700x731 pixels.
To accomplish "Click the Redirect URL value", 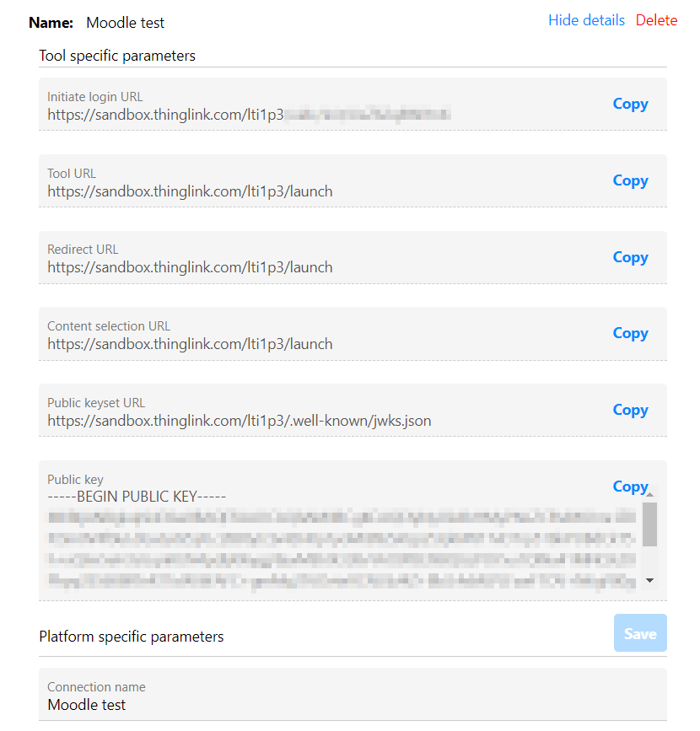I will click(x=190, y=267).
